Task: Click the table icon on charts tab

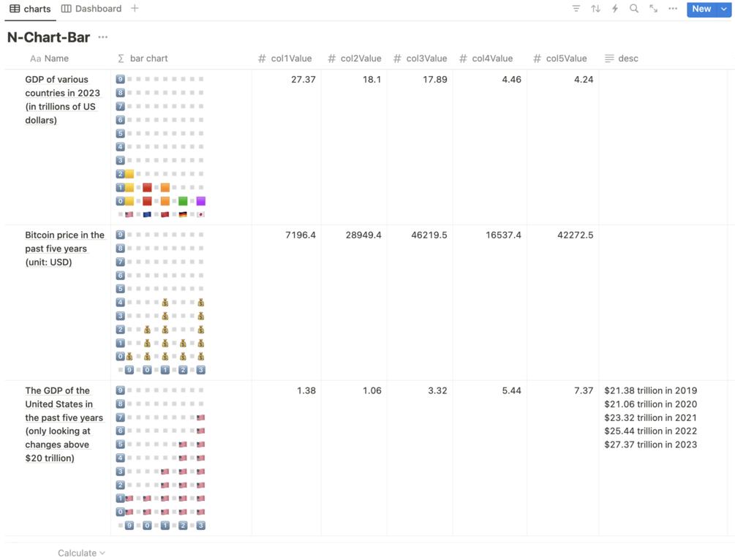Action: (15, 9)
